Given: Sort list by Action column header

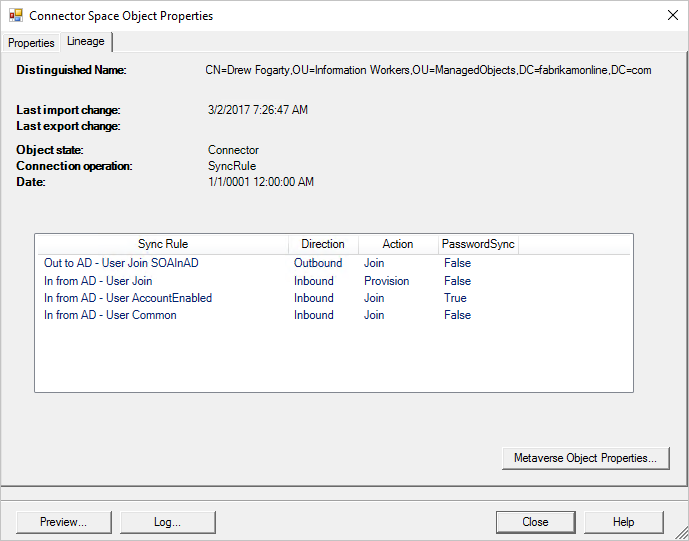Looking at the screenshot, I should pyautogui.click(x=397, y=244).
